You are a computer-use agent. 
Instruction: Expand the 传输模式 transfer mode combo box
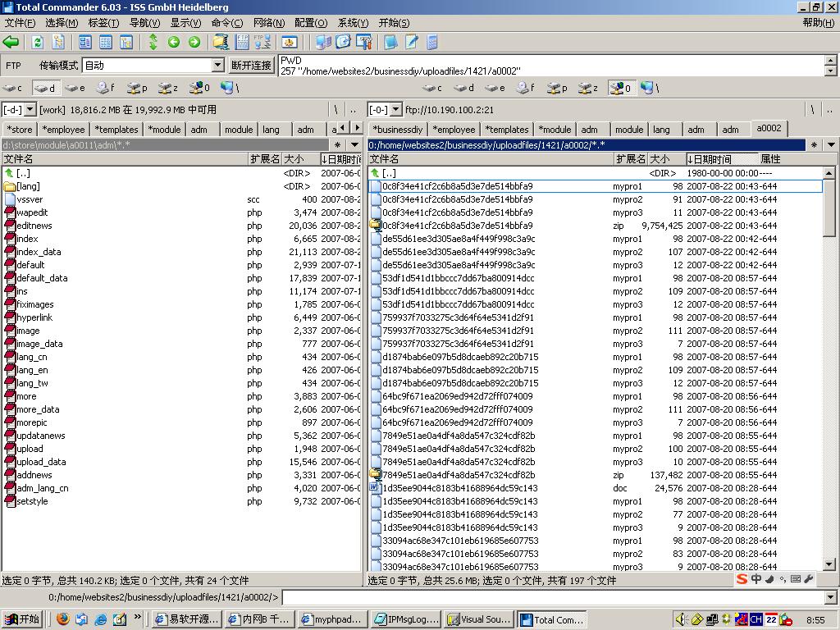217,65
